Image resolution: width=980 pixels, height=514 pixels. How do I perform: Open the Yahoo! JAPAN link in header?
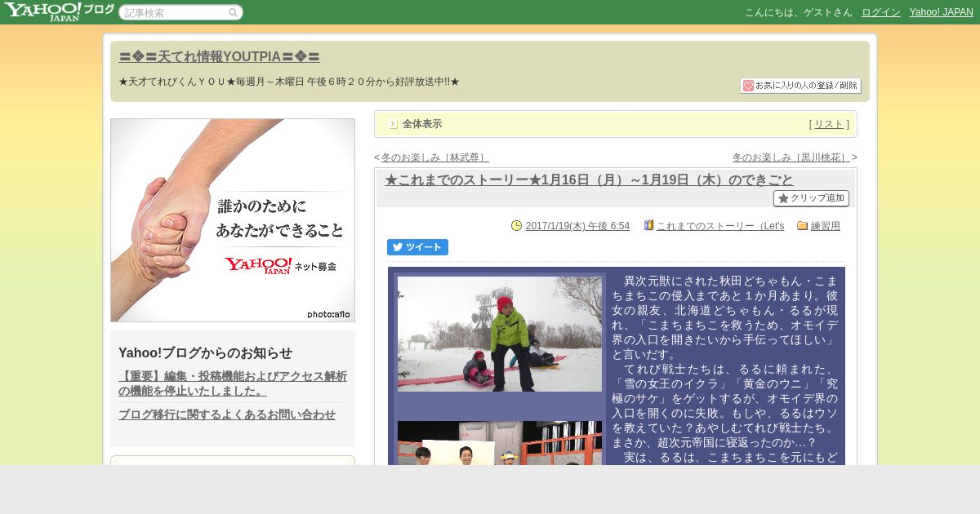[x=941, y=12]
